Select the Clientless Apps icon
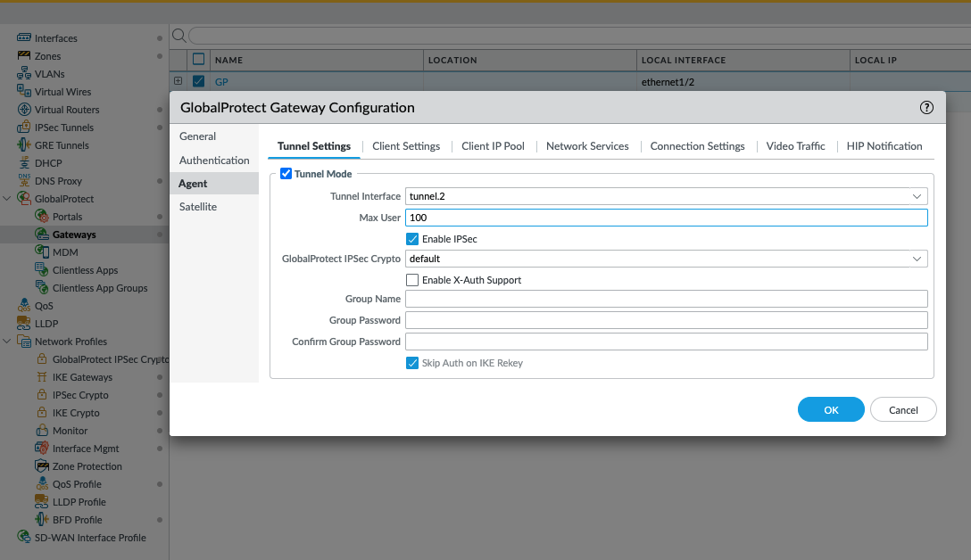Screen dimensions: 971x560 coord(42,269)
